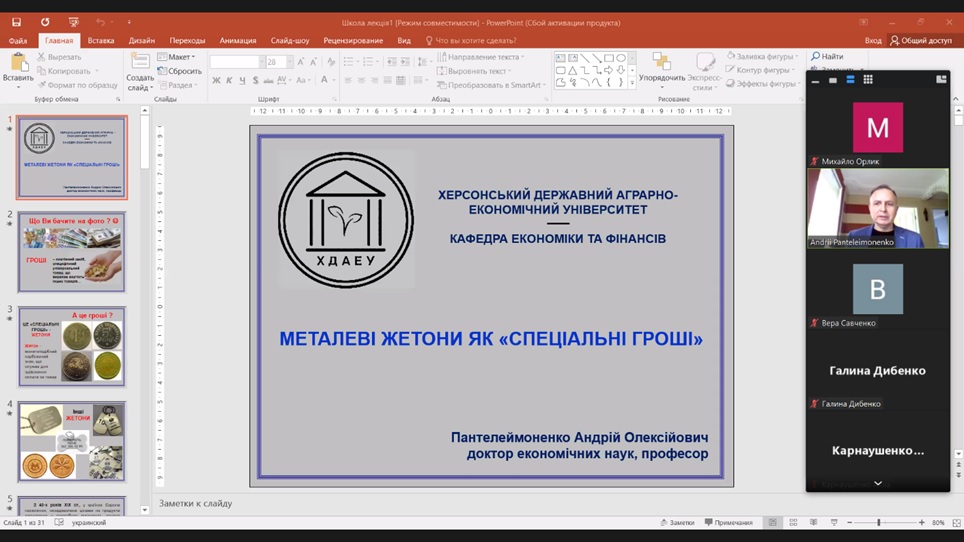
Task: Click Найти to find text
Action: [x=828, y=56]
